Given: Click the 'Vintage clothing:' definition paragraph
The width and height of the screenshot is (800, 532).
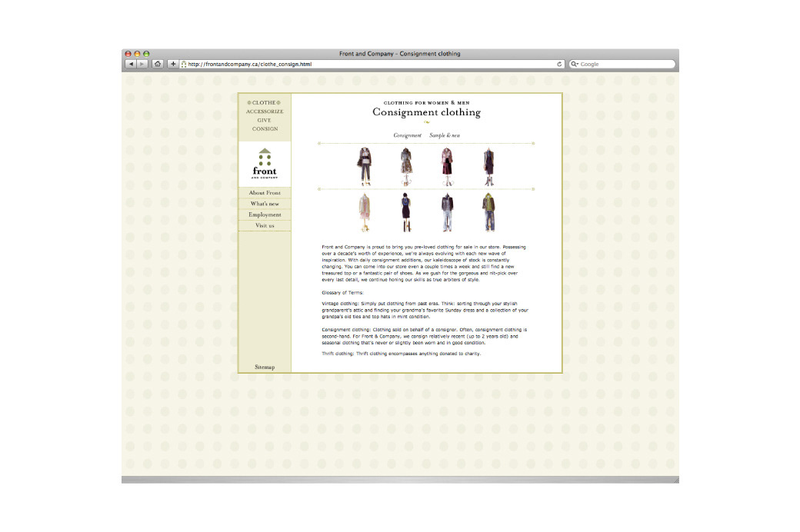Looking at the screenshot, I should click(425, 310).
